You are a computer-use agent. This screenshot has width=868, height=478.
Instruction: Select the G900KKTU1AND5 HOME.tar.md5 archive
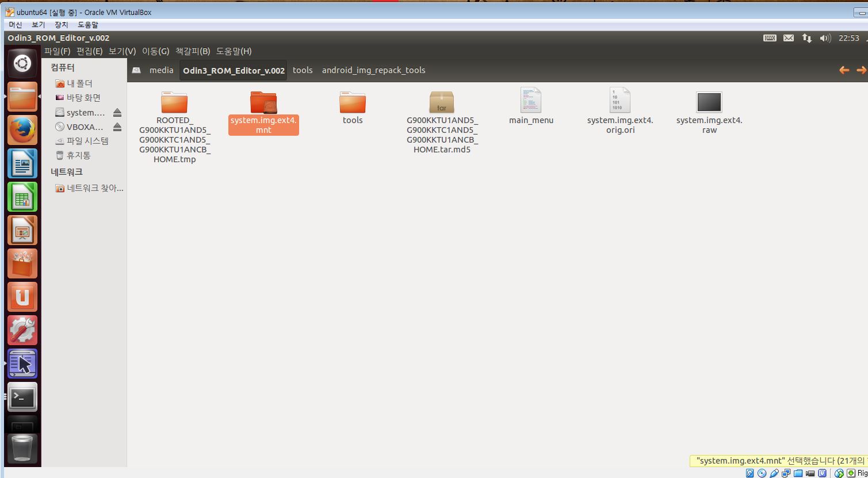click(441, 103)
